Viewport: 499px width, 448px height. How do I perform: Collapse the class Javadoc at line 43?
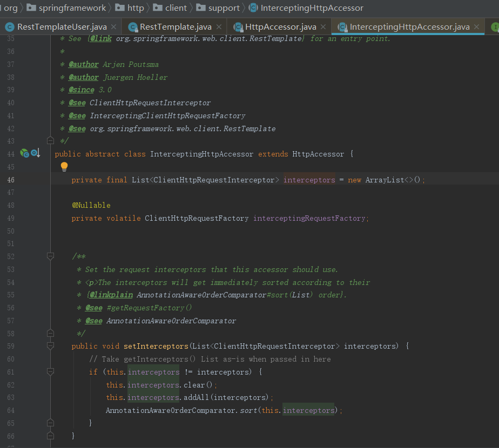tap(50, 140)
